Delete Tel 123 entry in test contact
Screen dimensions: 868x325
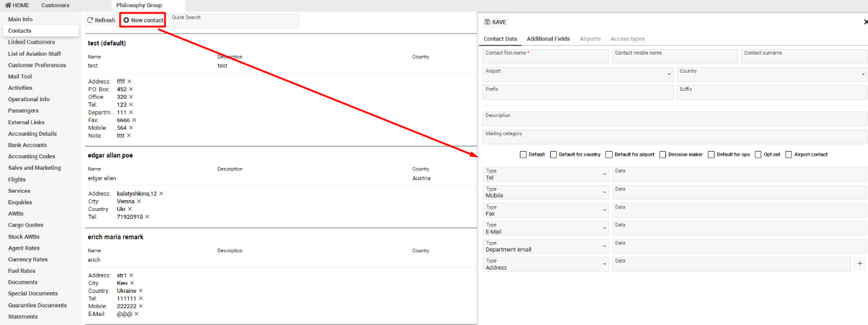pyautogui.click(x=130, y=105)
